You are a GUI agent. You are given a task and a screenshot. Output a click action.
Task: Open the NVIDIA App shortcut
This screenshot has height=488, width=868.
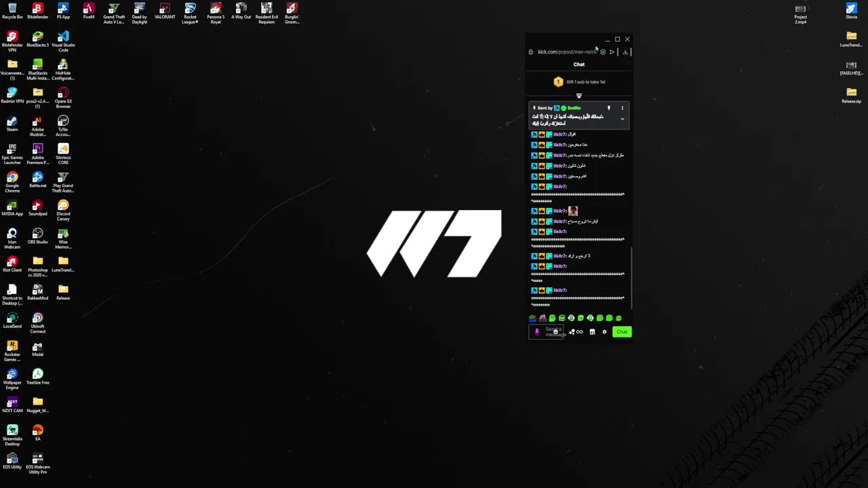(x=12, y=208)
